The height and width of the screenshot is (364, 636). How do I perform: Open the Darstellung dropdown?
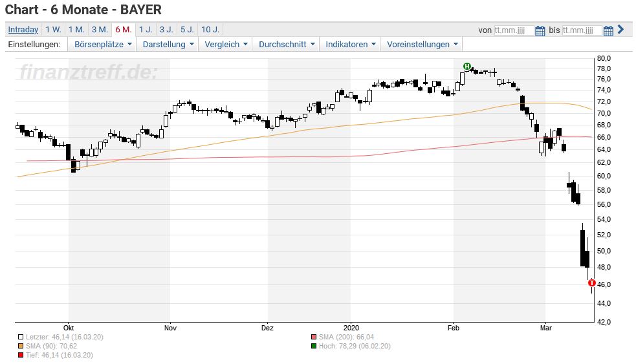pyautogui.click(x=168, y=44)
